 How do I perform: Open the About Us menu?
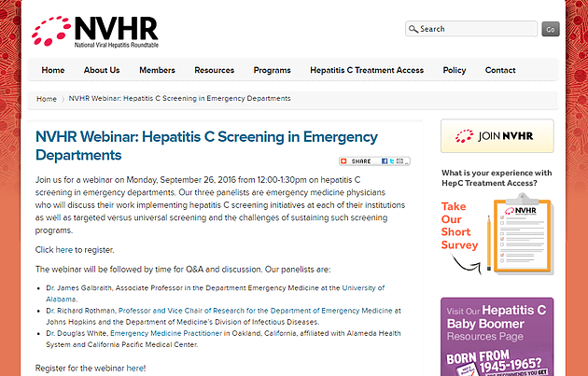click(102, 70)
